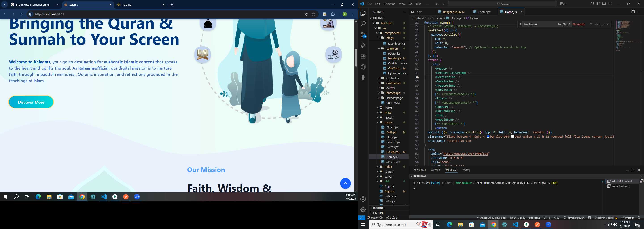
Task: Toggle the primary side bar visibility
Action: tap(598, 4)
